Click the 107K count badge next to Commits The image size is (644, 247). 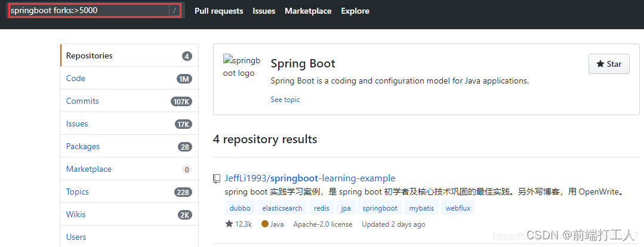click(181, 101)
